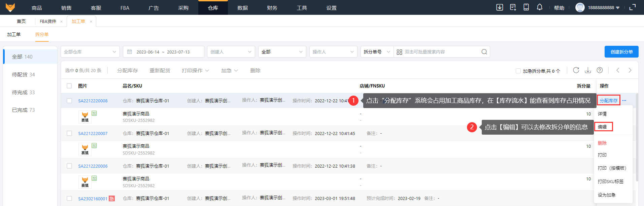Viewport: 644px width, 206px height.
Task: Filter by 待配货 34 status
Action: pos(24,74)
